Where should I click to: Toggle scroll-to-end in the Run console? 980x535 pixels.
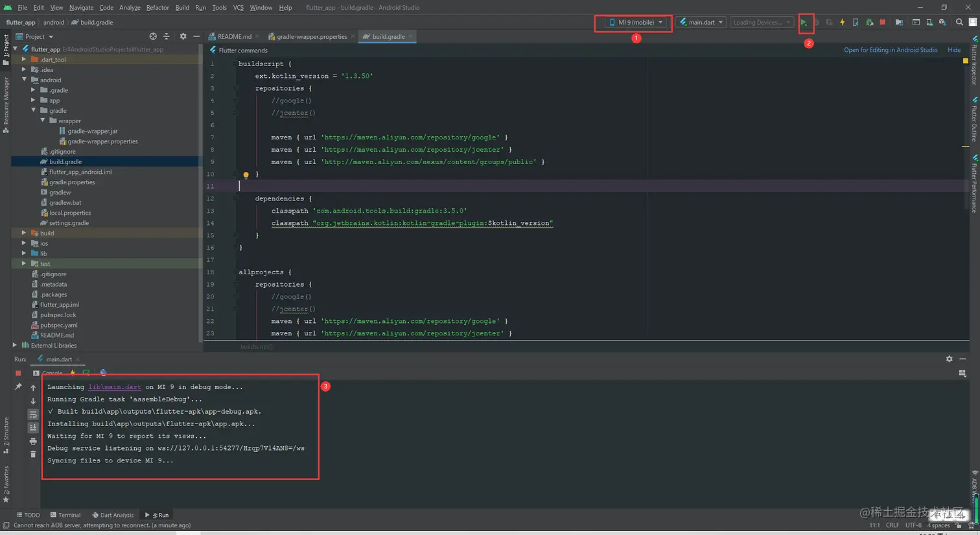pyautogui.click(x=33, y=428)
